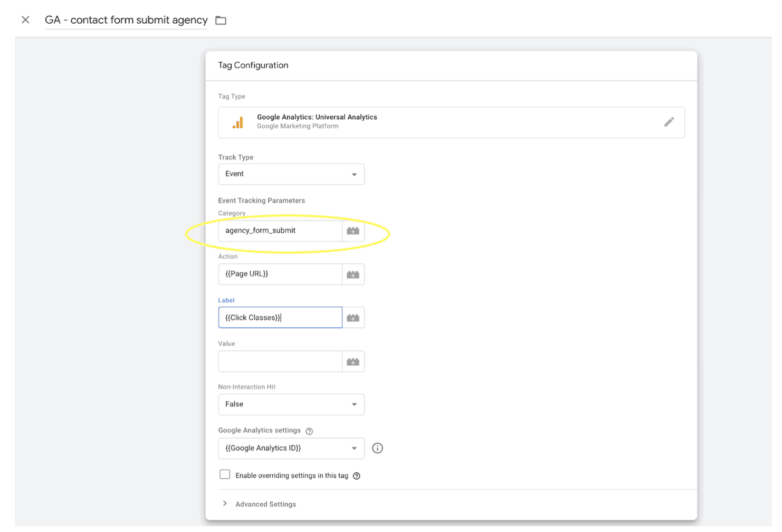
Task: Click the 'Event Tracking Parameters' label
Action: [x=262, y=201]
